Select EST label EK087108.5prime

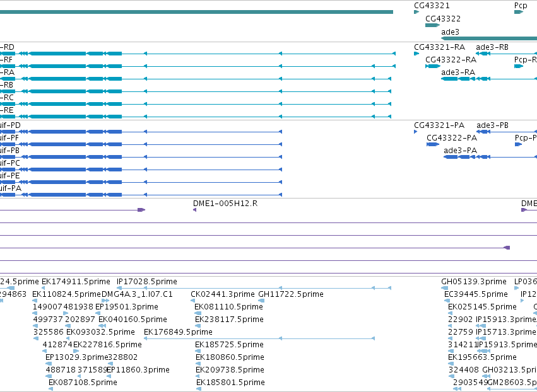tap(83, 383)
